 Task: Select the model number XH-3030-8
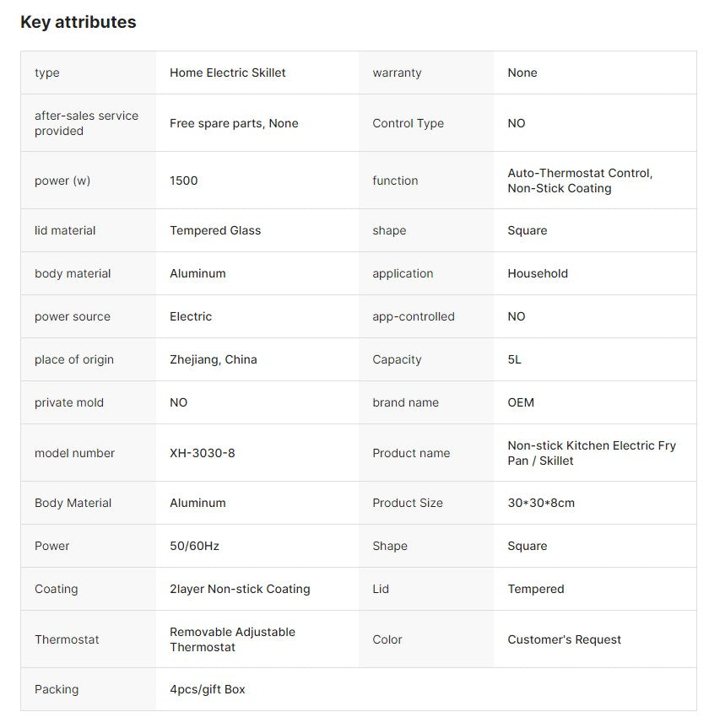[x=203, y=453]
